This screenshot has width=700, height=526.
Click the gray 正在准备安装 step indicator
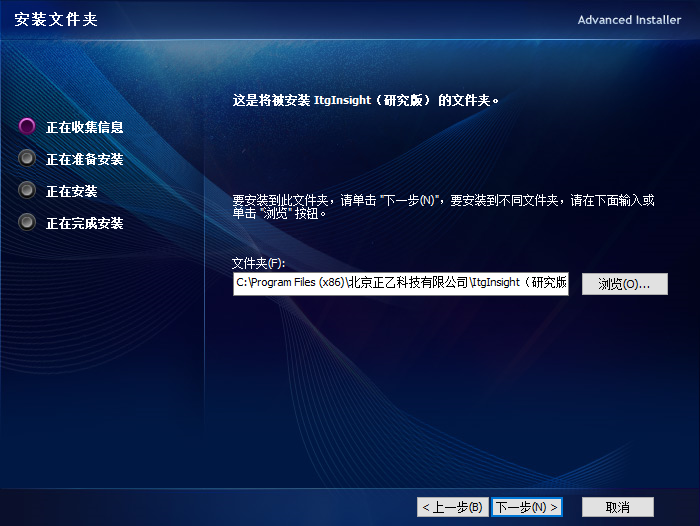point(27,158)
